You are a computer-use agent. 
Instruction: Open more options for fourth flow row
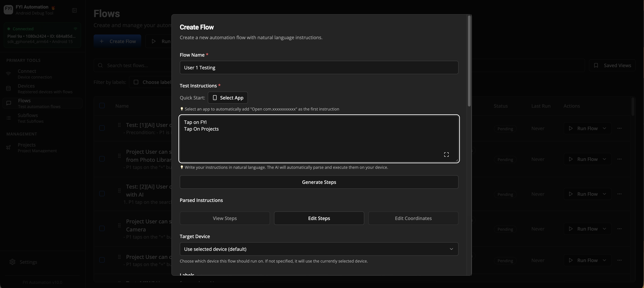(619, 229)
